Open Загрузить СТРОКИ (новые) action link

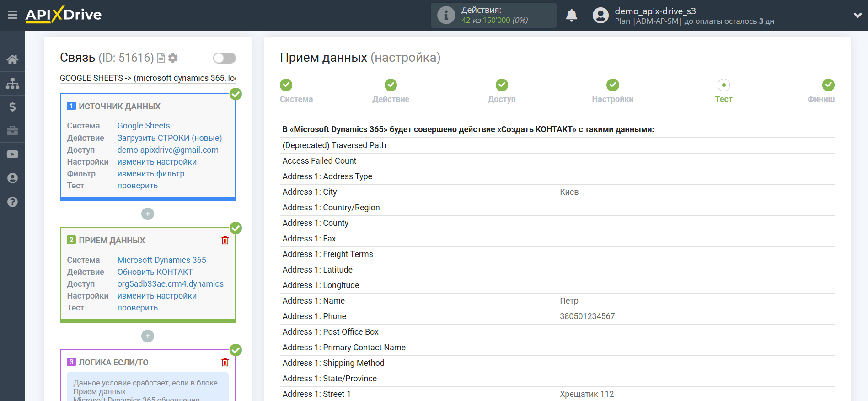point(170,138)
